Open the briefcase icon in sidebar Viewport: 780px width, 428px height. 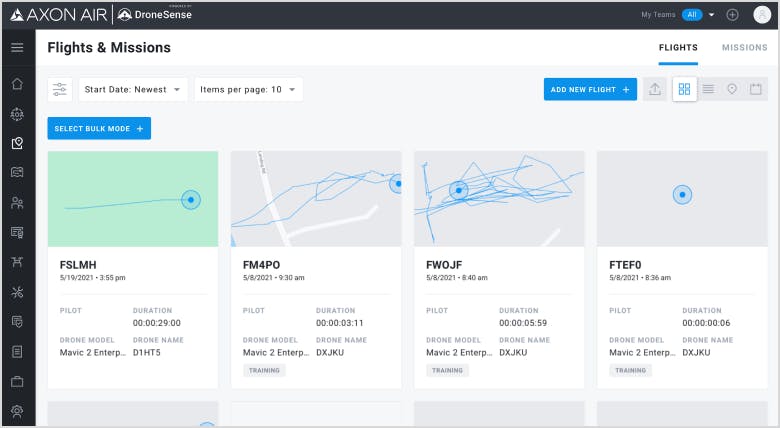coord(17,381)
